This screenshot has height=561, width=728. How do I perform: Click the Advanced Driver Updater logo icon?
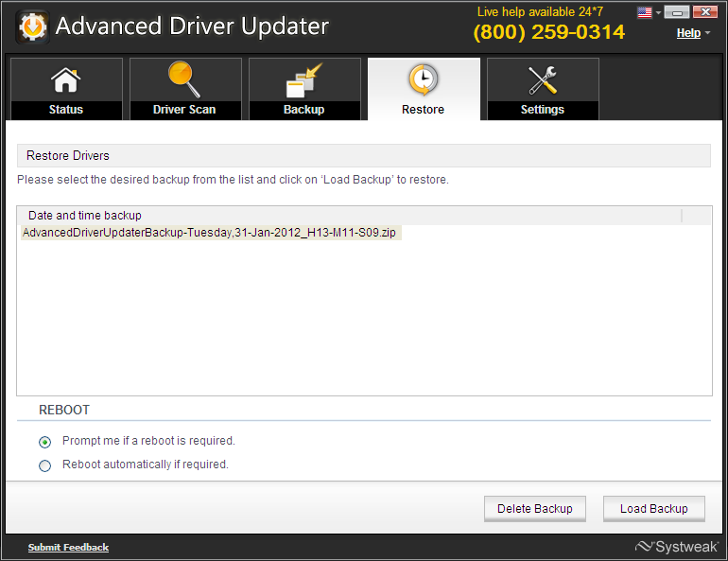(32, 26)
